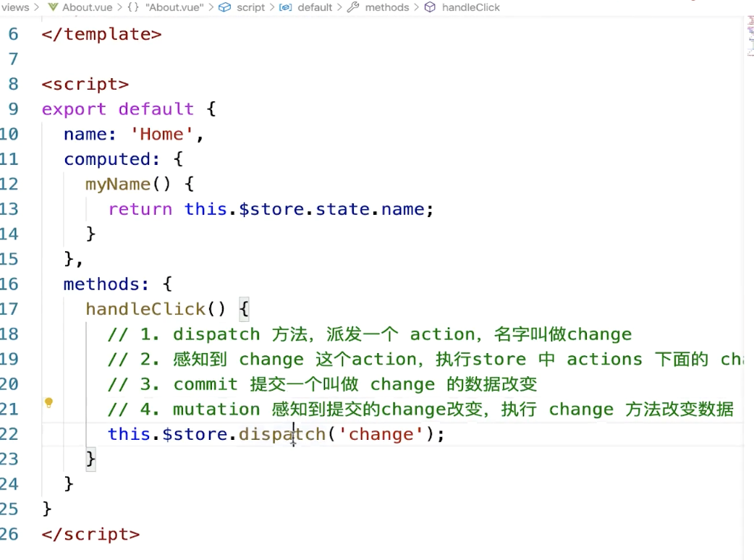Click the 'export default' keyword text
The image size is (754, 560).
coord(118,109)
